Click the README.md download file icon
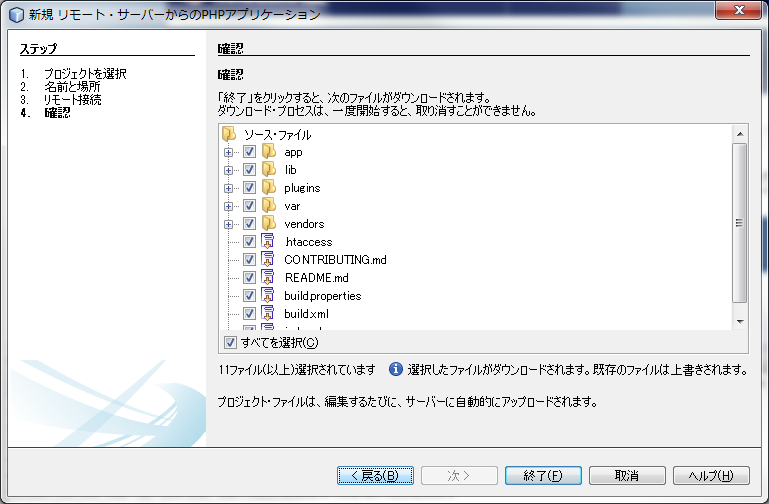The height and width of the screenshot is (504, 769). pos(267,277)
